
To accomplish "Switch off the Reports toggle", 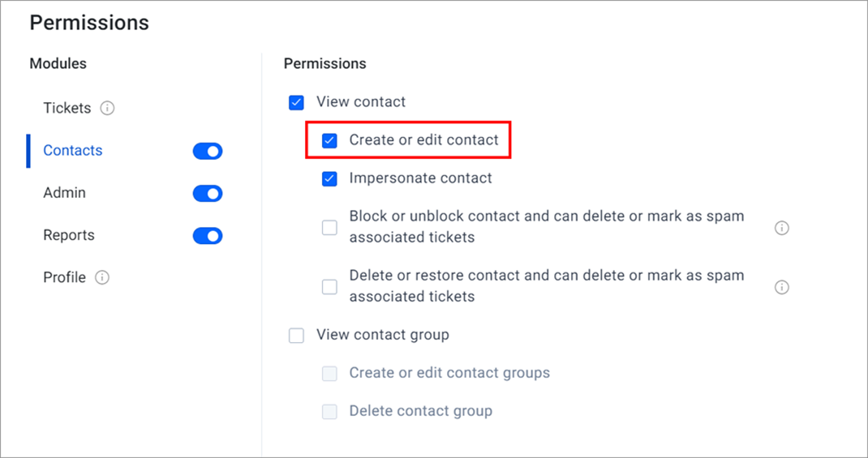I will click(208, 236).
